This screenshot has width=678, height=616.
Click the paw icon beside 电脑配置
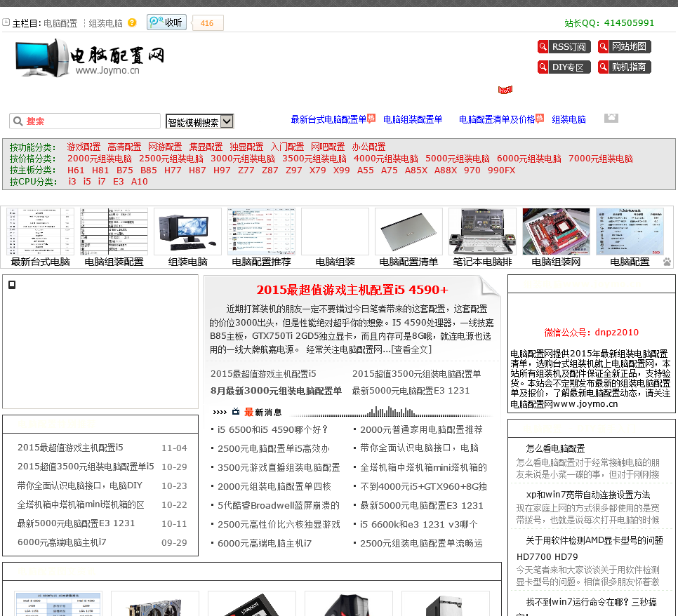coord(667,262)
